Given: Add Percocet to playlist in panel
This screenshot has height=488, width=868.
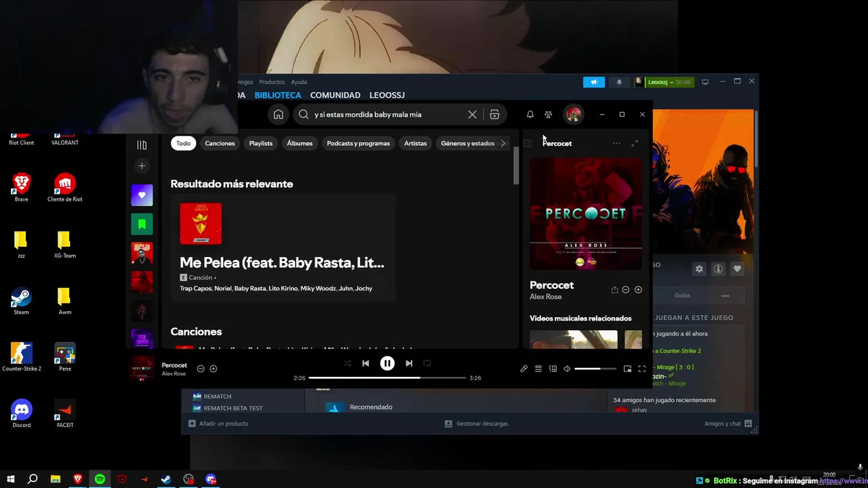Looking at the screenshot, I should (638, 289).
